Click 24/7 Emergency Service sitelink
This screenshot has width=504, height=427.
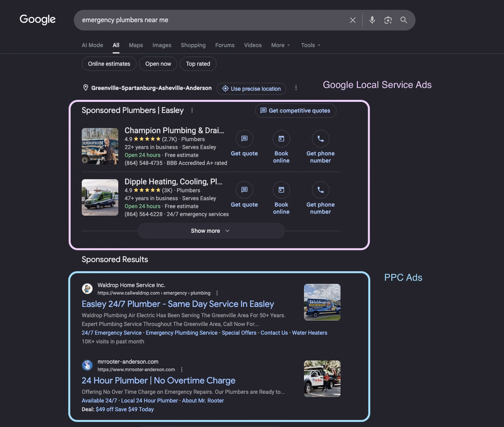112,333
